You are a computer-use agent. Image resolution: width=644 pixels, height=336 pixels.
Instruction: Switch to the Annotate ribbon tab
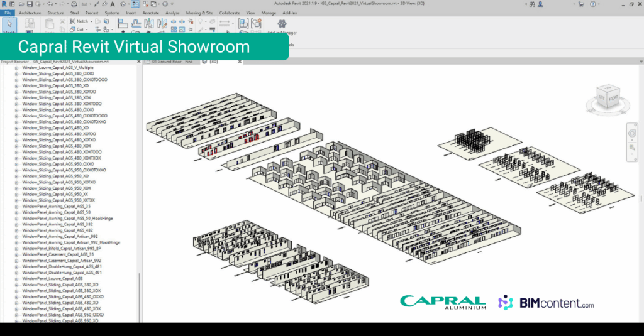pos(151,13)
